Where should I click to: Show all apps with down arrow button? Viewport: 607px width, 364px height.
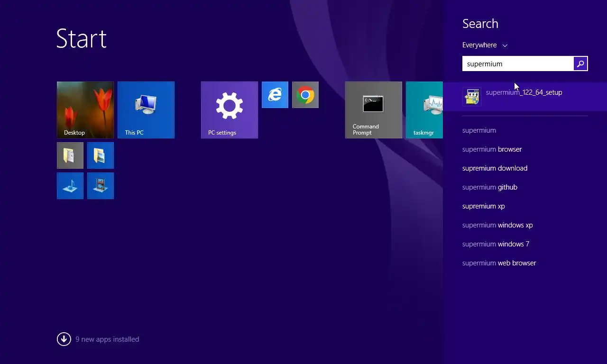click(x=64, y=339)
